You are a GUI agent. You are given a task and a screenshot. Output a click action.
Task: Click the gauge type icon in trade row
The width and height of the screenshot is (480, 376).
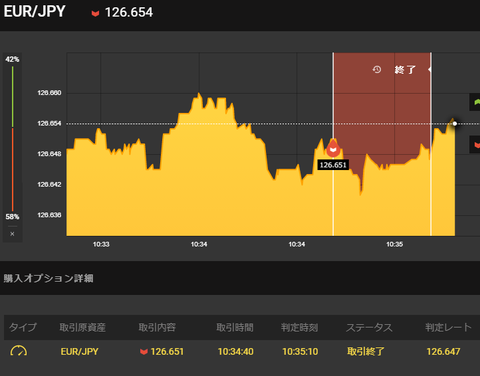pos(19,351)
